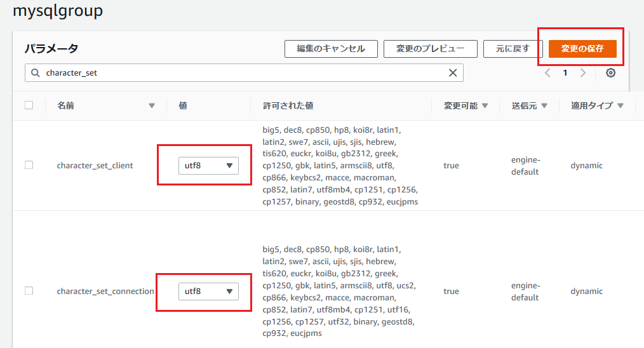Click page number 1

click(x=565, y=73)
